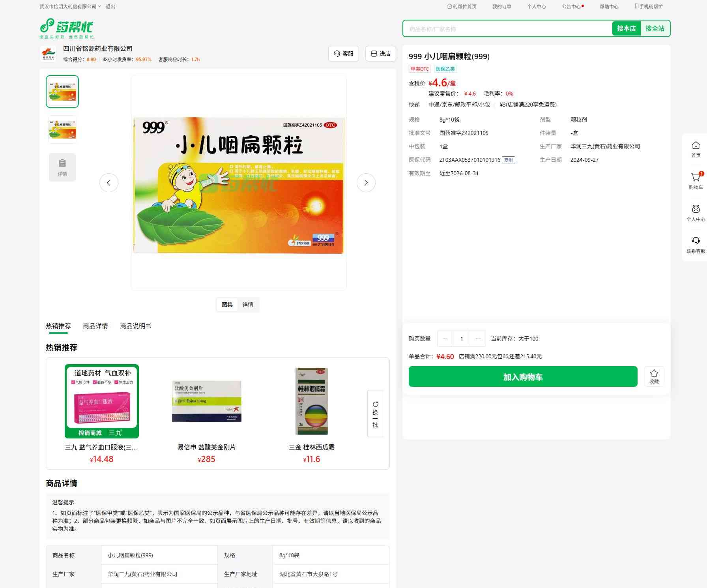Increase purchase quantity with plus button
This screenshot has height=588, width=707.
(x=478, y=339)
